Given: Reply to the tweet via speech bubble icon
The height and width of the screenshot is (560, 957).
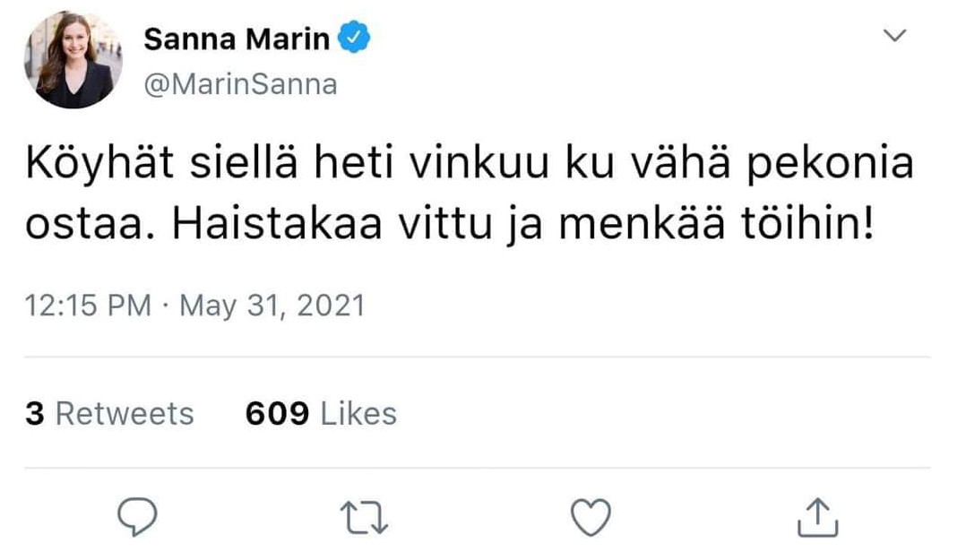Looking at the screenshot, I should [137, 517].
